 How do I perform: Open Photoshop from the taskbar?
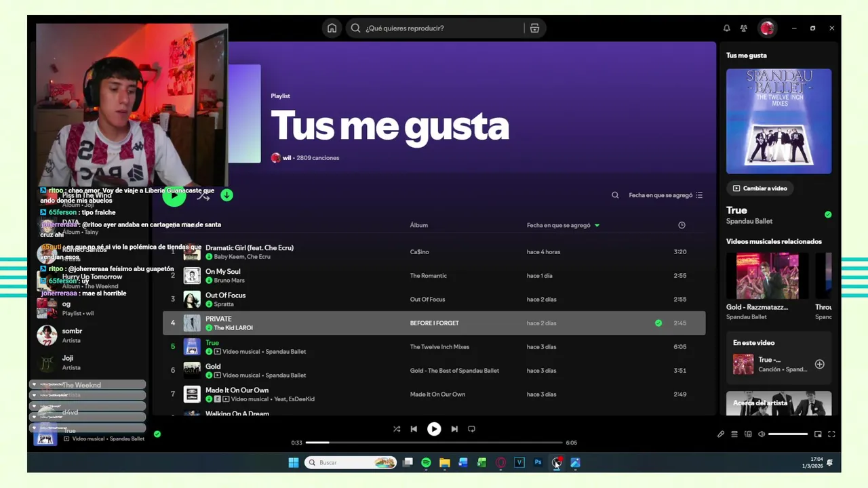click(x=538, y=463)
